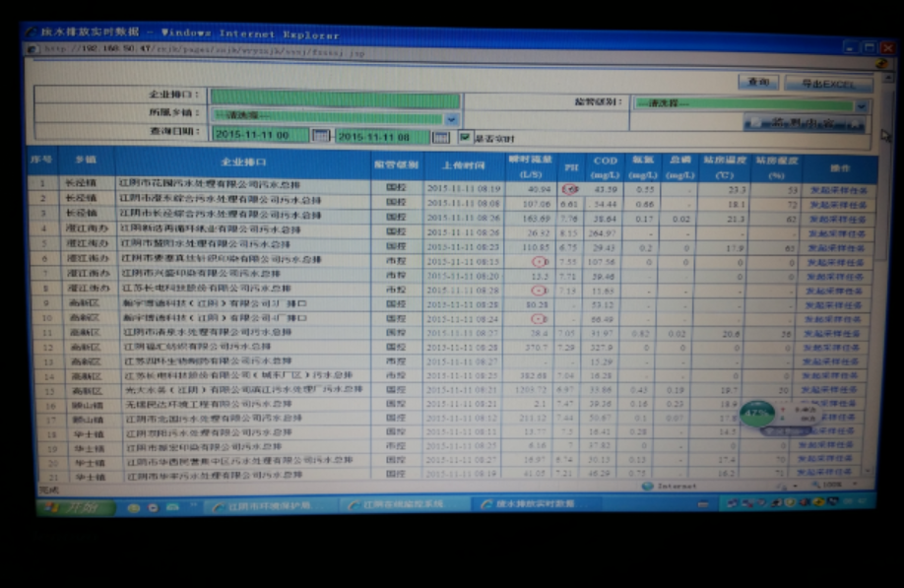Click the green 47% floating circle widget
Image resolution: width=904 pixels, height=588 pixels.
click(756, 413)
